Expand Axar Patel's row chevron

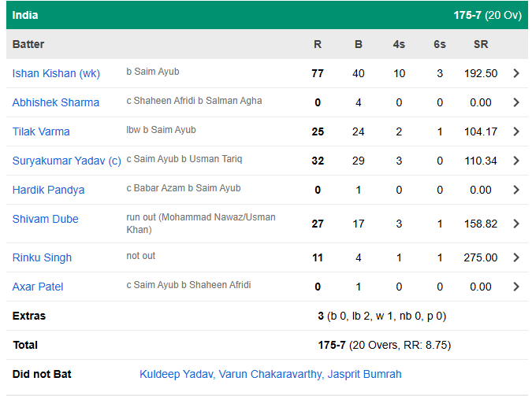tap(516, 287)
